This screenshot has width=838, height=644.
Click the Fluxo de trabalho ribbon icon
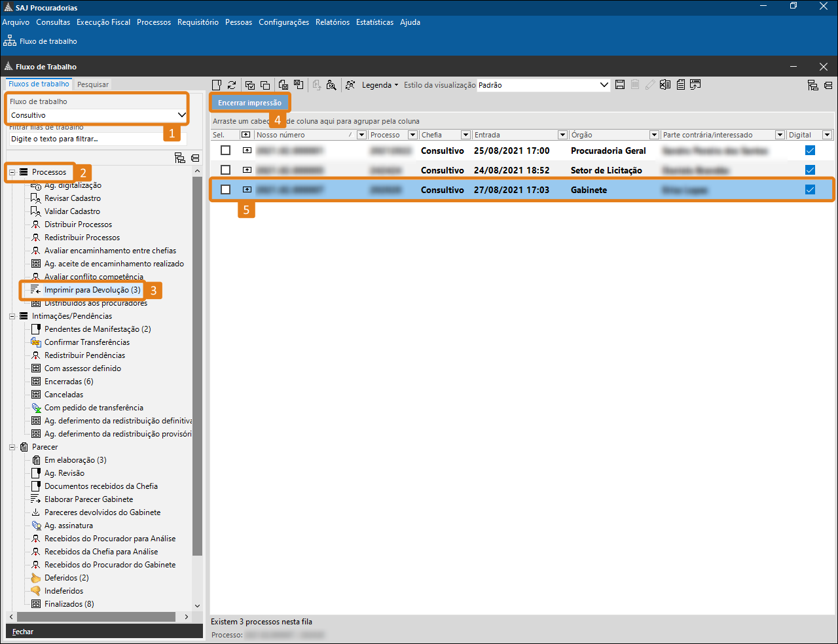[x=10, y=41]
